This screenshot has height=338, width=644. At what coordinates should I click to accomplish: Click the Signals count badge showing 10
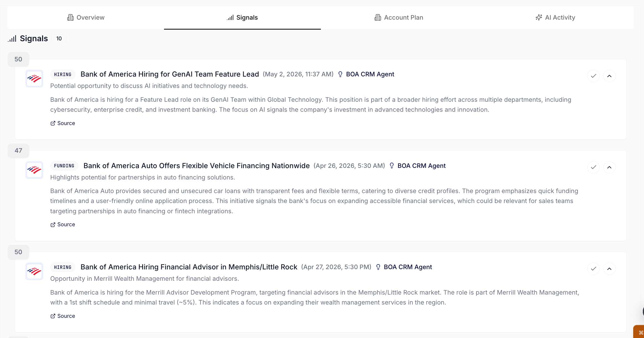click(x=59, y=38)
